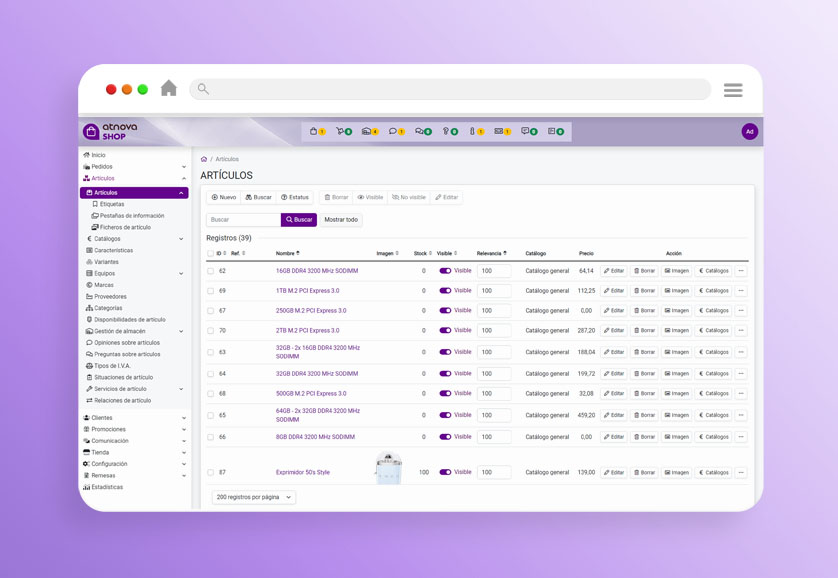Open the messages bubble icon in the top bar
The height and width of the screenshot is (578, 838).
394,131
